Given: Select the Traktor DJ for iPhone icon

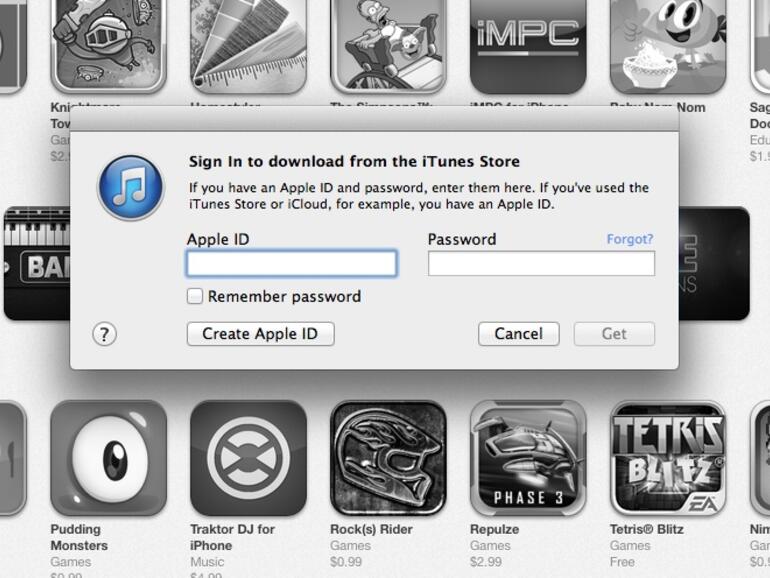Looking at the screenshot, I should 248,458.
